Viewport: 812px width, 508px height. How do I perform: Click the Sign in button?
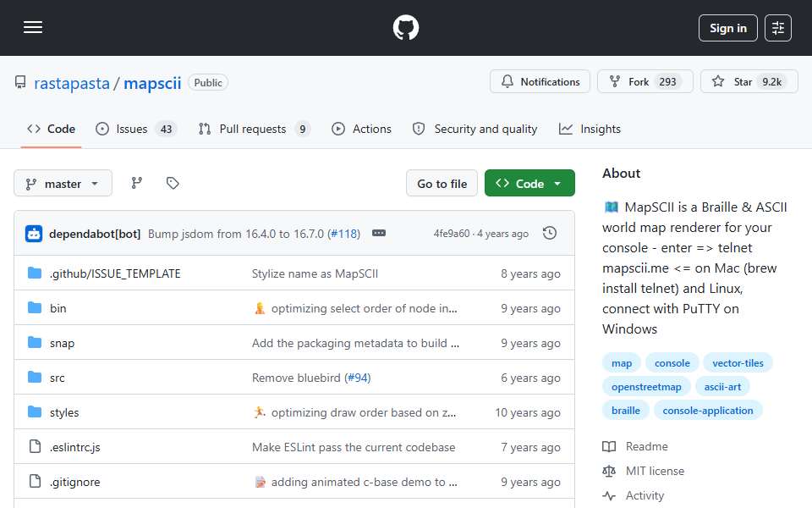tap(727, 28)
